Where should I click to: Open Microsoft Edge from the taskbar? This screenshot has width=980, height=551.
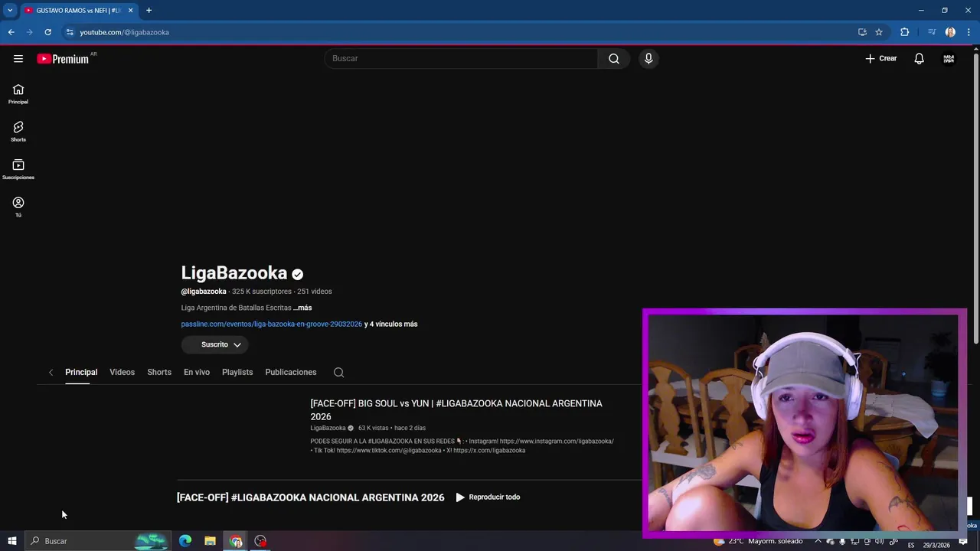(185, 541)
